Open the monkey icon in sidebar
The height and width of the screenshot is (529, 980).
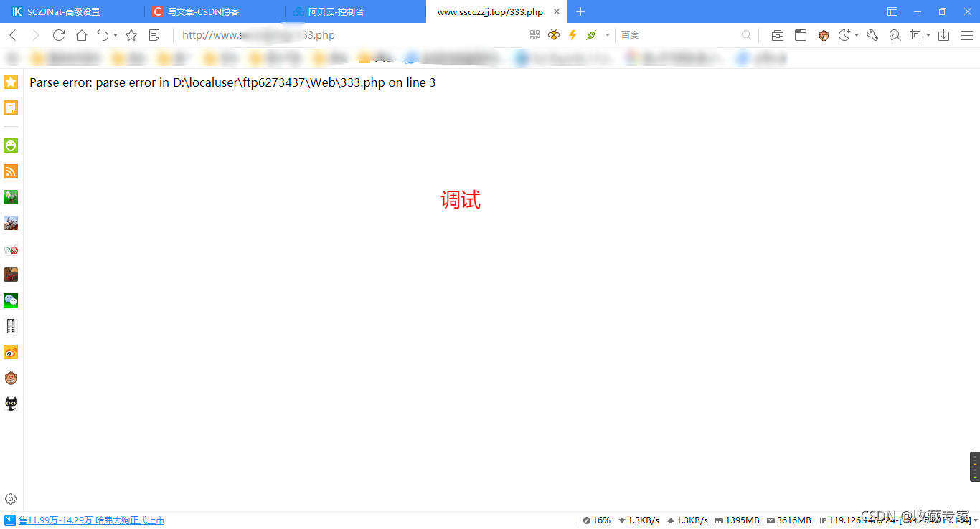click(x=11, y=378)
